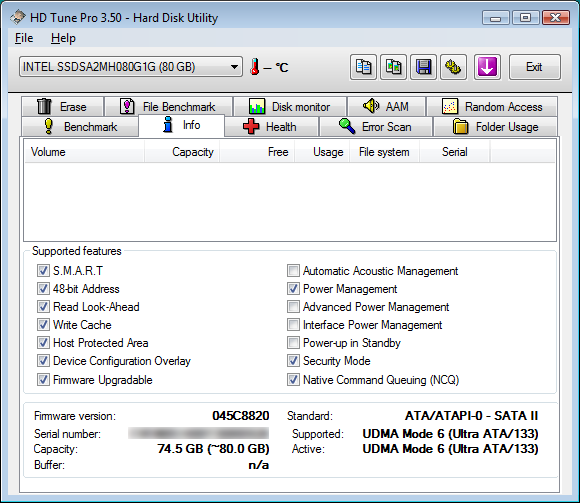Switch to the File Benchmark tab

[169, 107]
